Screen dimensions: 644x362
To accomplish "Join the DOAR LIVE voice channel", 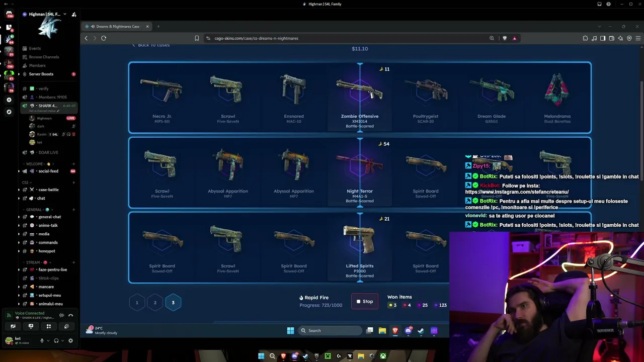I will click(x=48, y=152).
